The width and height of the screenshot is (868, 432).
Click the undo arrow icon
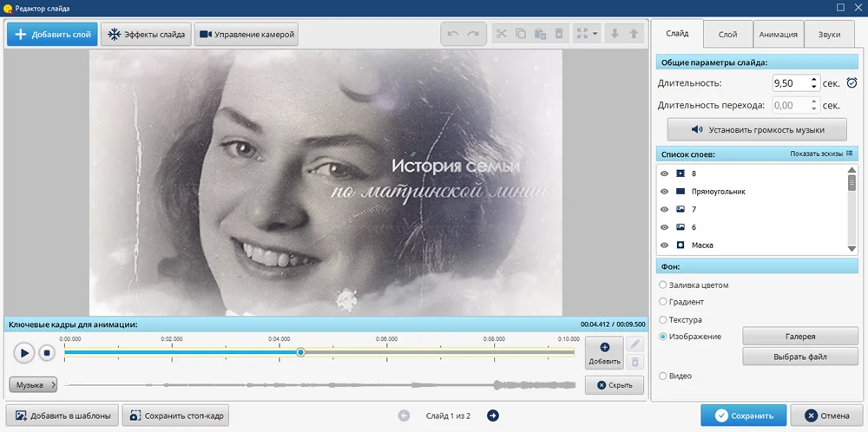click(452, 34)
